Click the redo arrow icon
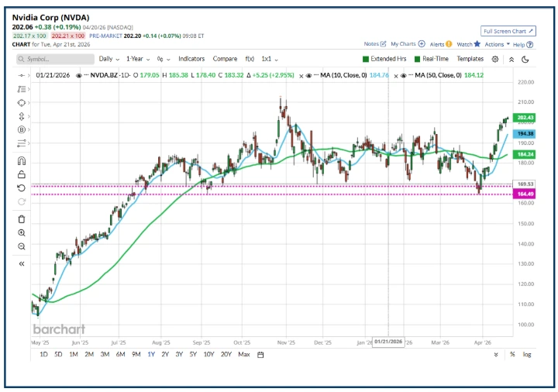 (22, 201)
